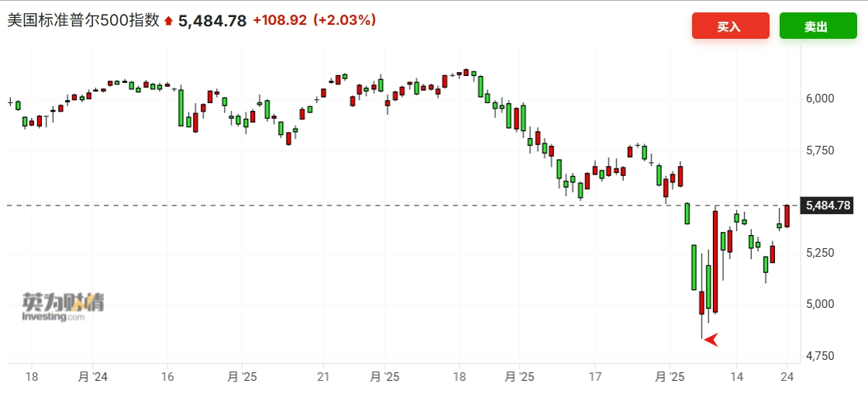
Task: Click the 14 date axis label
Action: point(736,376)
